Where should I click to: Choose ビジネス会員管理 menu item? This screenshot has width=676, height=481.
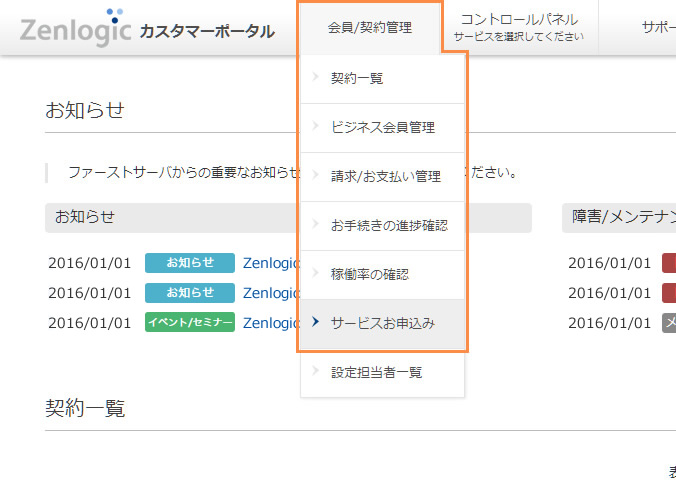(382, 127)
